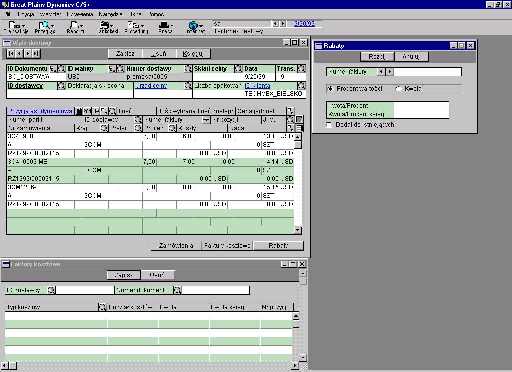Tick the Dodaj do checkbox in Rabaty
The height and width of the screenshot is (372, 512).
[x=329, y=124]
